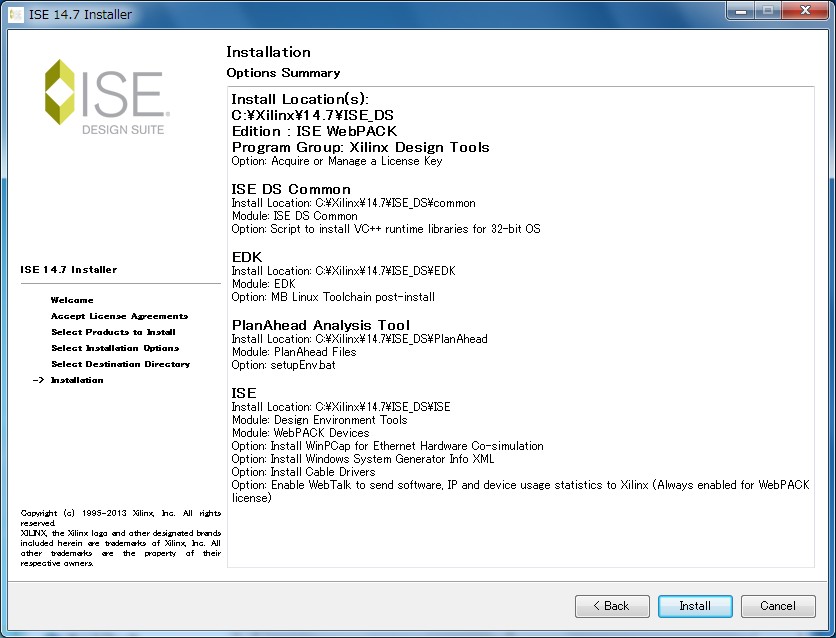The width and height of the screenshot is (836, 638).
Task: Select the Welcome step in sidebar
Action: [72, 300]
